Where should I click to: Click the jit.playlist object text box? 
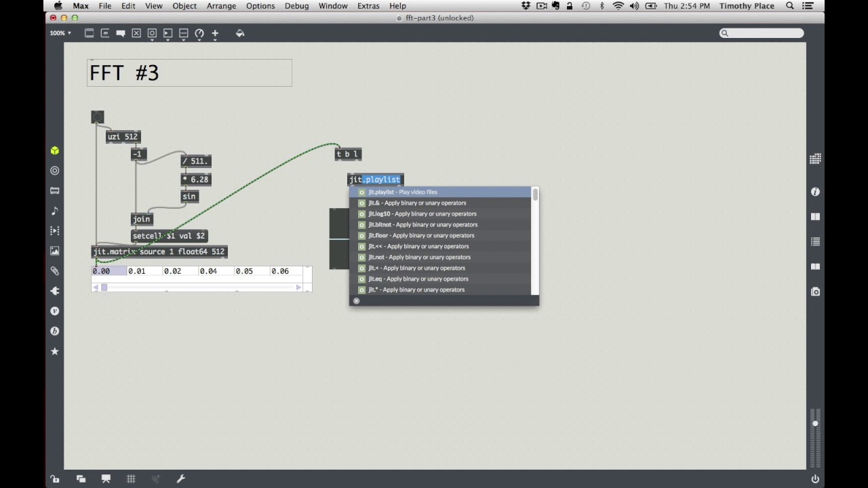click(x=376, y=180)
